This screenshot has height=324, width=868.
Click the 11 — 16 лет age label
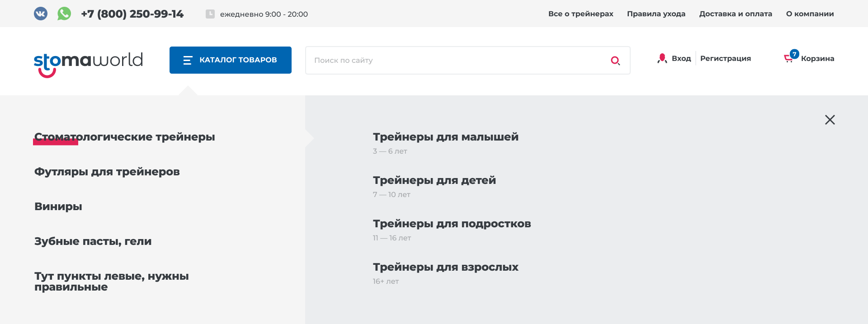pyautogui.click(x=392, y=238)
